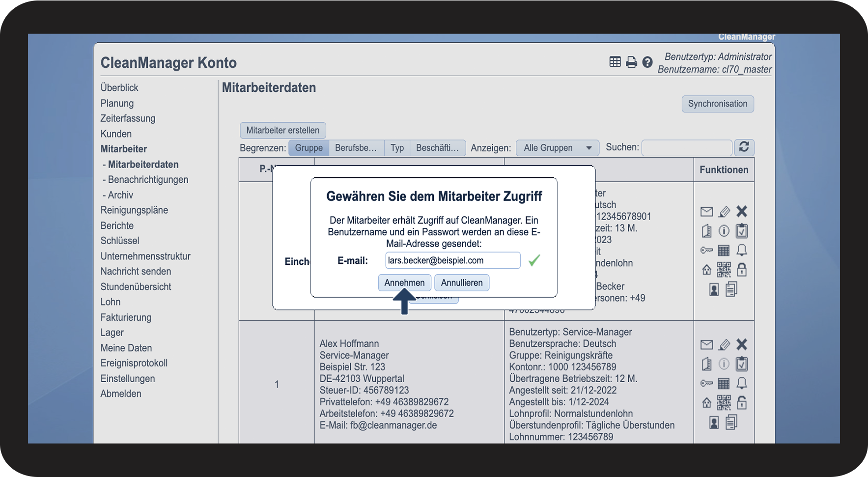This screenshot has height=477, width=868.
Task: Click pencil edit icon for Alex Hoffmann
Action: pos(724,345)
